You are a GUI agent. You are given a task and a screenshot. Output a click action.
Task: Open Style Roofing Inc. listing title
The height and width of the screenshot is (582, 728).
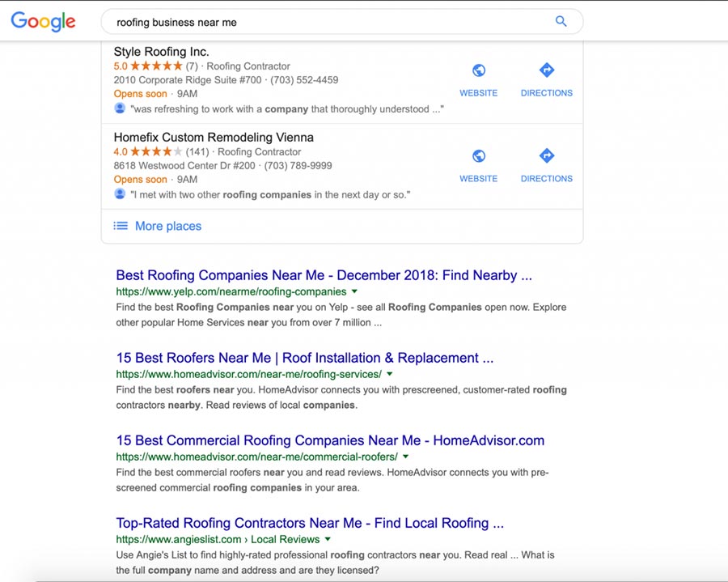162,52
